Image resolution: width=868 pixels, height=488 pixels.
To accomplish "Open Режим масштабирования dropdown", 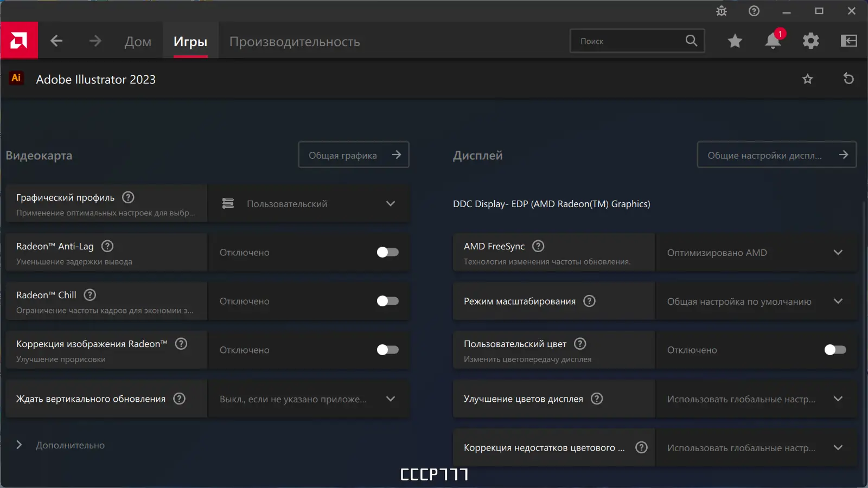I will 756,301.
